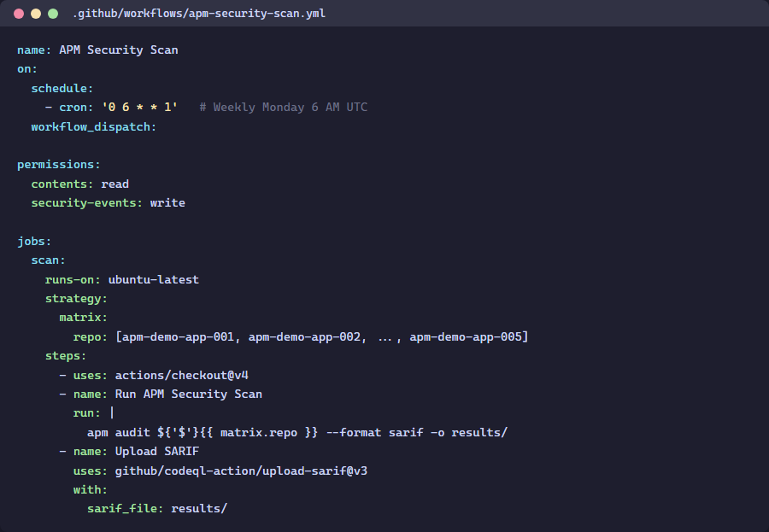Image resolution: width=769 pixels, height=532 pixels.
Task: Click the 'workflow_dispatch:' trigger line
Action: pos(94,126)
